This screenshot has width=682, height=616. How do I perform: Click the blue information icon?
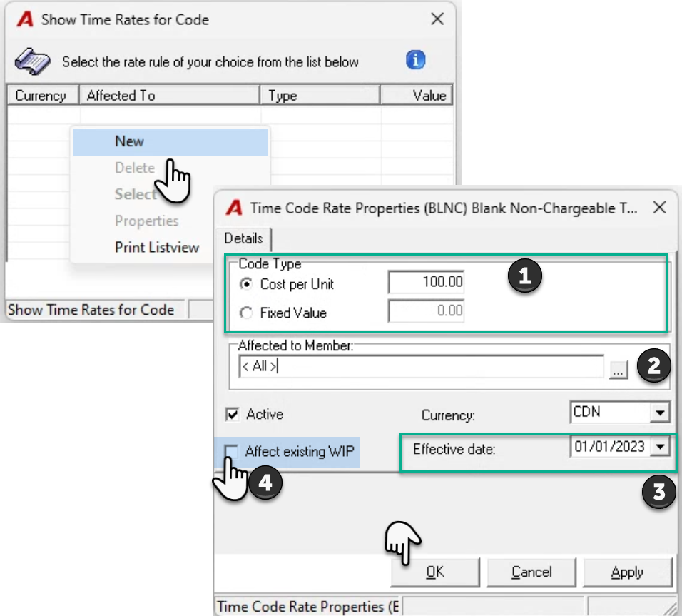click(x=415, y=60)
